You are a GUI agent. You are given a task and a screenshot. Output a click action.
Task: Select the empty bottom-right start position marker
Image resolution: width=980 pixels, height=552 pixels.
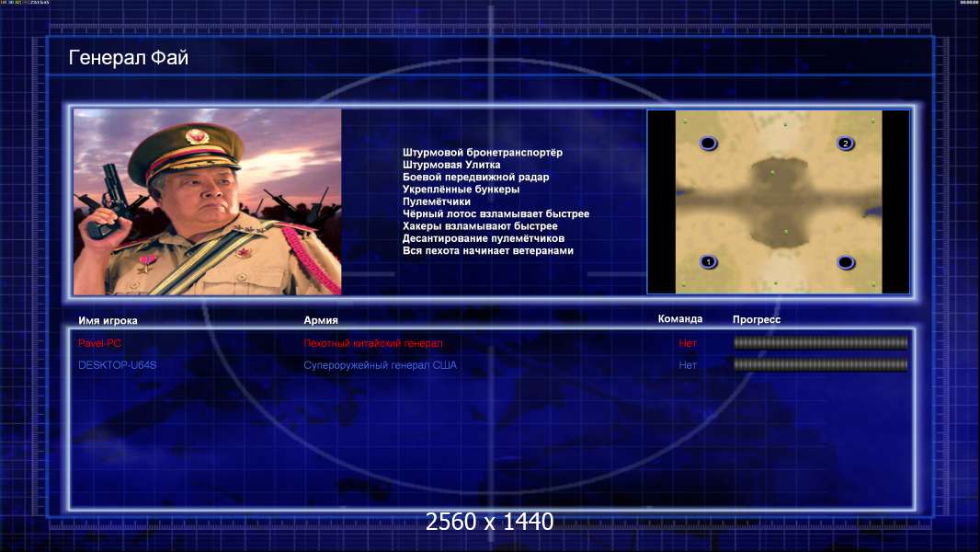(846, 262)
